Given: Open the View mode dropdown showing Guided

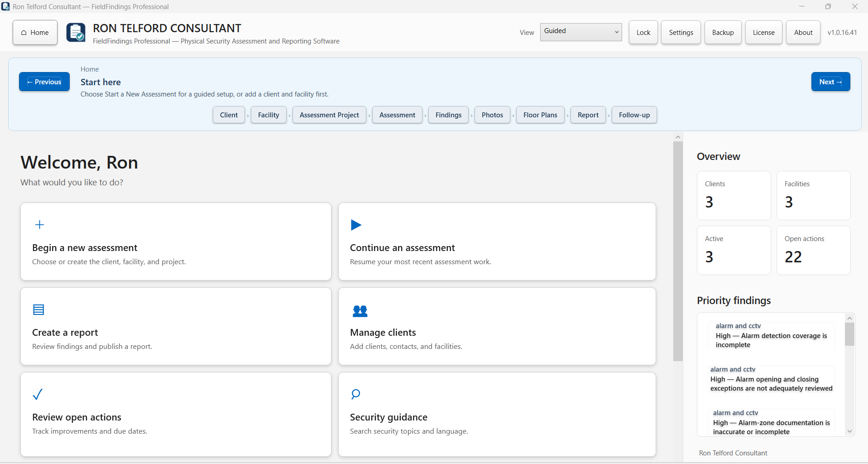Looking at the screenshot, I should click(x=581, y=32).
